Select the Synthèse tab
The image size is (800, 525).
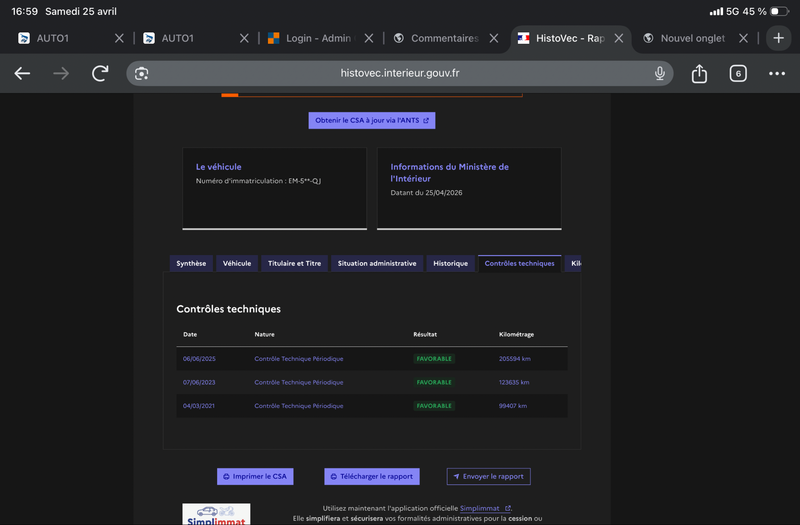(x=191, y=264)
